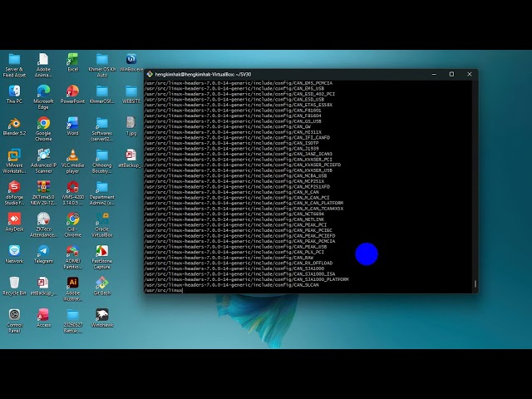The width and height of the screenshot is (532, 399).
Task: Click terminal line ending CAN_ISOTP
Action: point(231,143)
